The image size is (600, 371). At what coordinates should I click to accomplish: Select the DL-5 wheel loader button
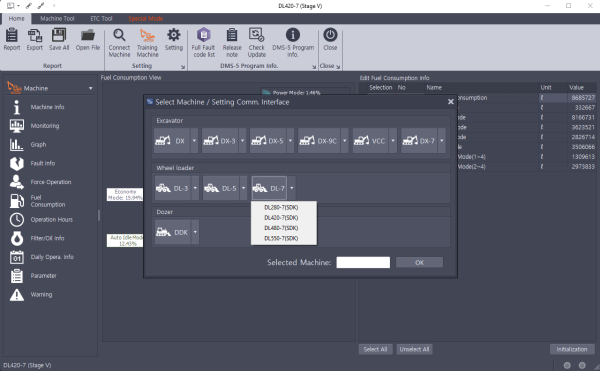coord(221,188)
